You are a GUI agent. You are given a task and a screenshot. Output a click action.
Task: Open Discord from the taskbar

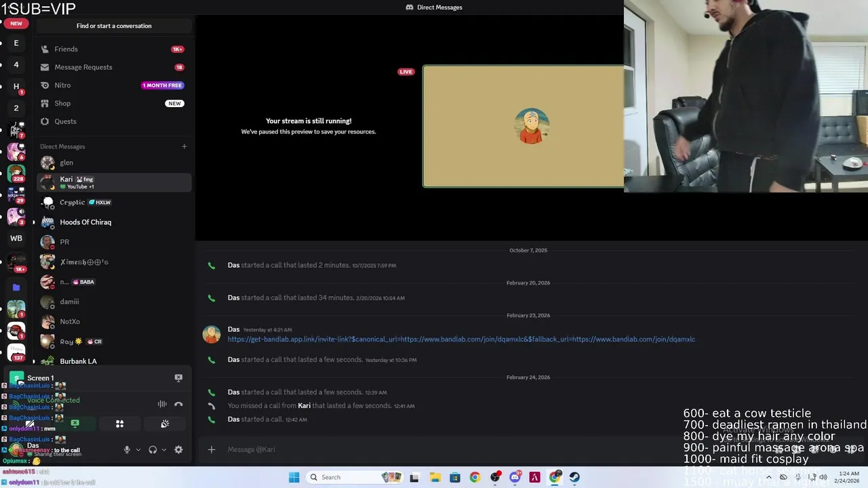515,477
